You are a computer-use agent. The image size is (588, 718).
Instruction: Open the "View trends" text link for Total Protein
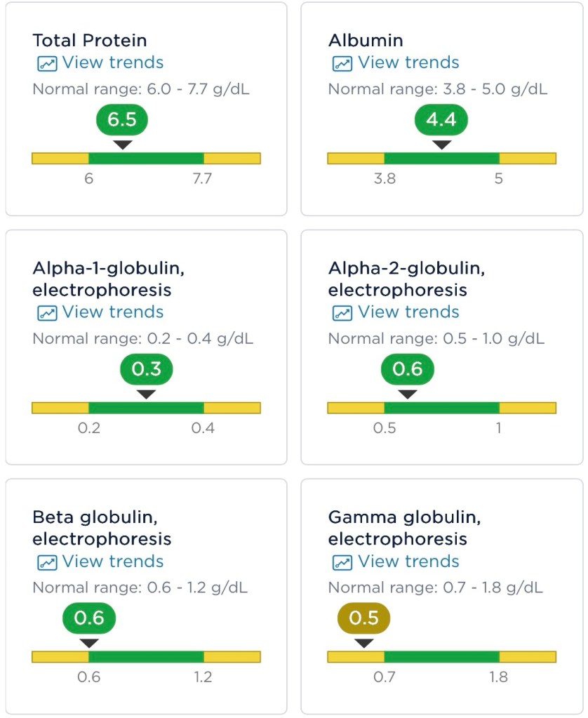point(112,62)
